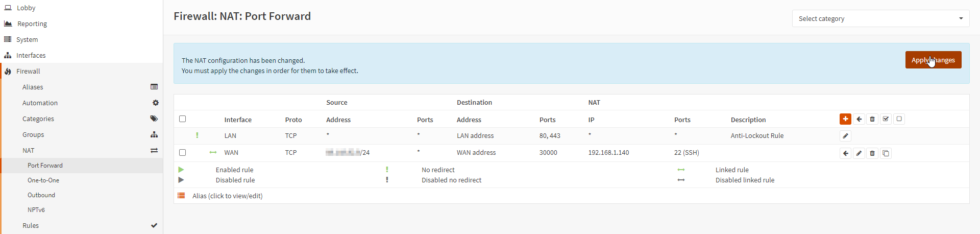Delete the WAN port 30000 rule
This screenshot has height=234, width=980.
(872, 153)
